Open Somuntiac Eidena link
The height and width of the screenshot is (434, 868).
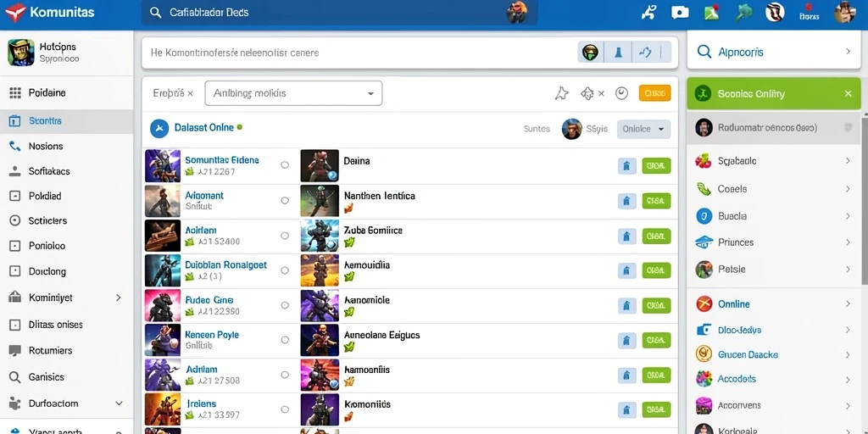(221, 160)
